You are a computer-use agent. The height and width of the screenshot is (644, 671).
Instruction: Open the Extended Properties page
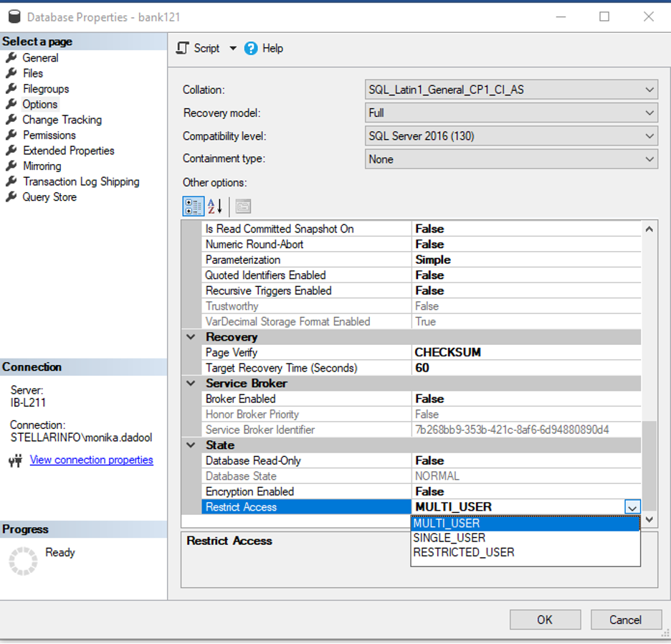coord(69,151)
